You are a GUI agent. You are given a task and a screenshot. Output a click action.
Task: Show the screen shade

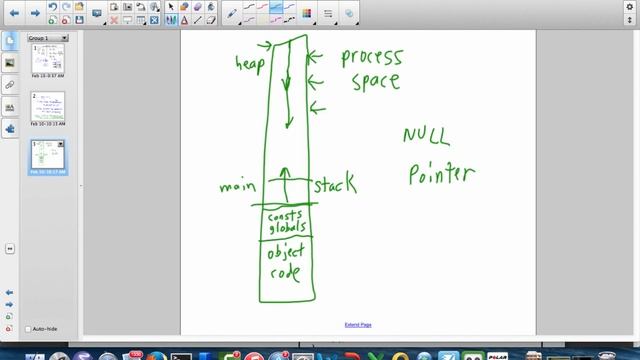click(x=128, y=20)
